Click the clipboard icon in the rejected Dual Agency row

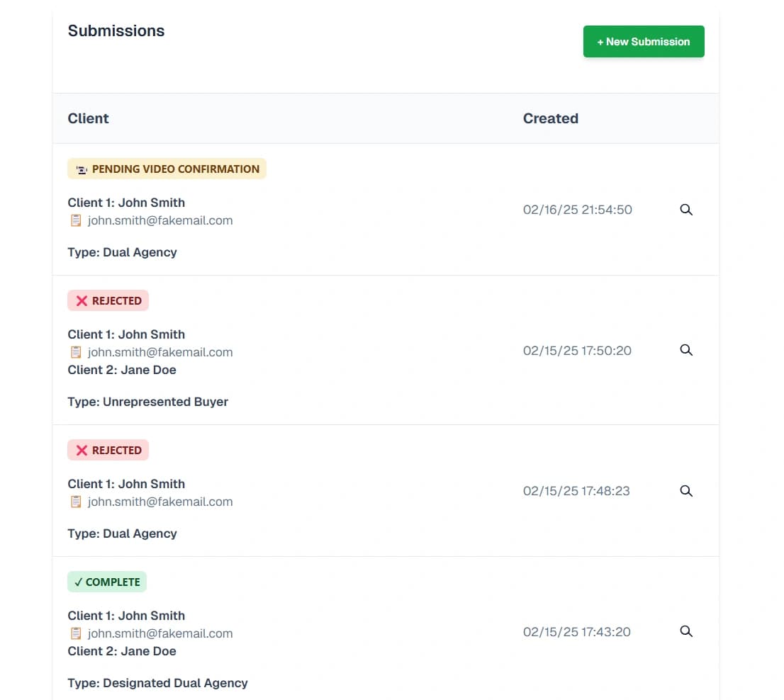[76, 502]
